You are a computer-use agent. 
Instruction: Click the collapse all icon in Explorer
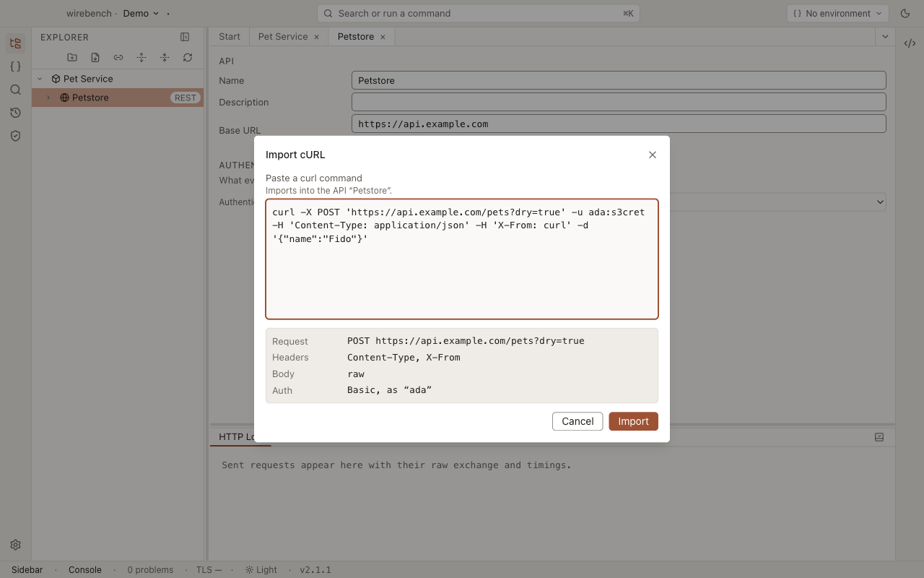[x=165, y=57]
